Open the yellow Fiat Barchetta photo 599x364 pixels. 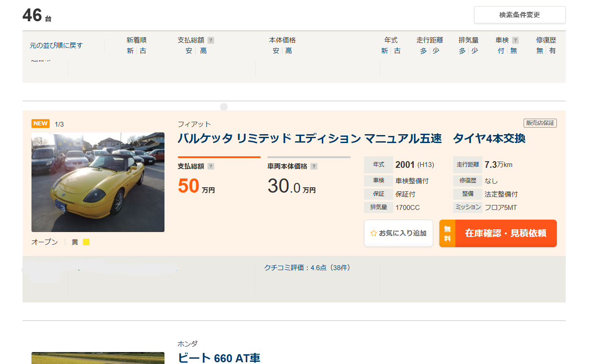pos(98,182)
